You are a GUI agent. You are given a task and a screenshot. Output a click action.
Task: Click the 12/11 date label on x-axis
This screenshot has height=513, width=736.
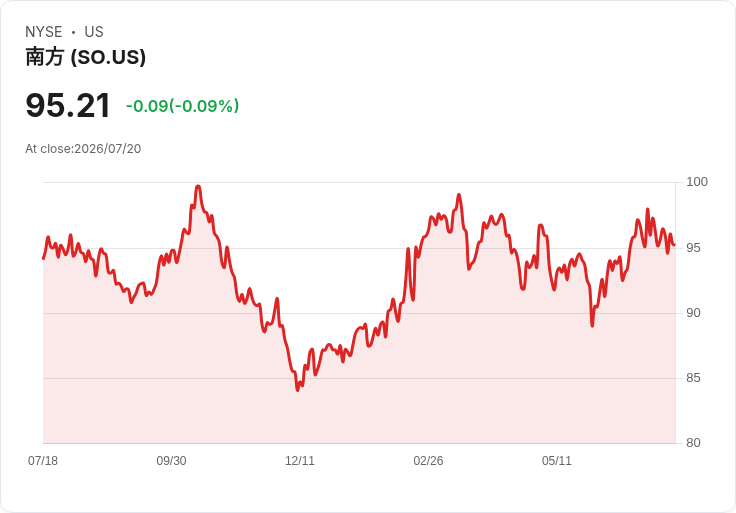(x=300, y=461)
